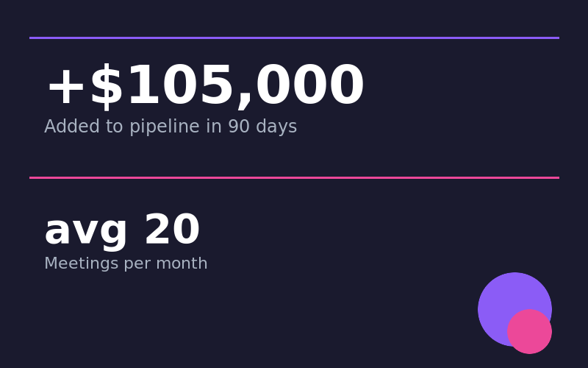Click the "Added to pipeline in 90 days" caption

pyautogui.click(x=171, y=127)
